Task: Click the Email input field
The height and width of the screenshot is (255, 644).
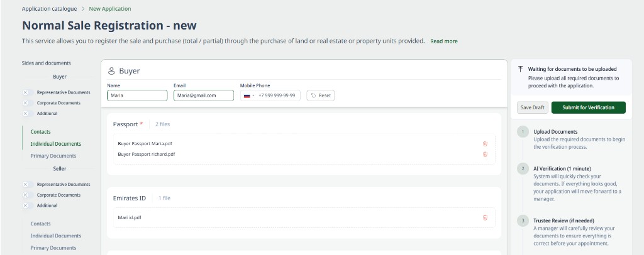Action: click(204, 95)
